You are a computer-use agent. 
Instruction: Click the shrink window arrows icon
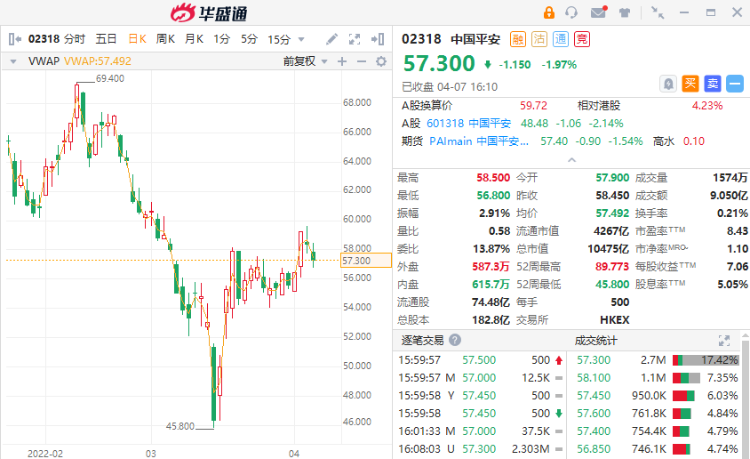tap(657, 12)
